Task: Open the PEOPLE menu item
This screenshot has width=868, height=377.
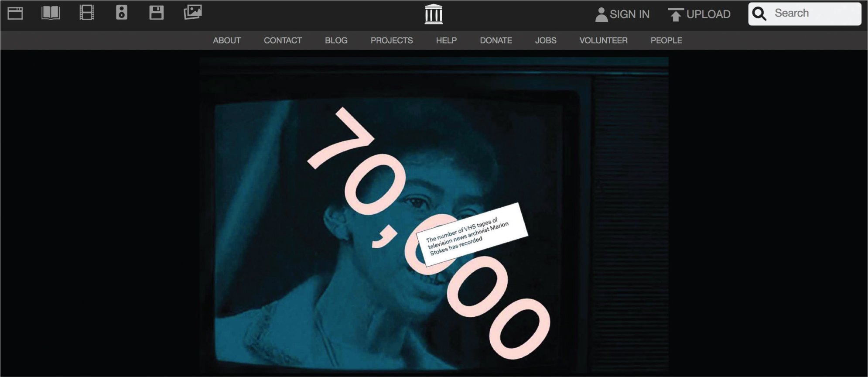Action: pyautogui.click(x=666, y=41)
